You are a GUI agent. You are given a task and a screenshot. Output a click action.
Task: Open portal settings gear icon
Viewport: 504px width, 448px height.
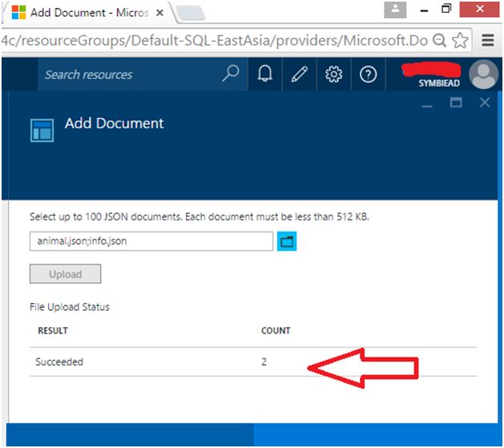point(333,75)
